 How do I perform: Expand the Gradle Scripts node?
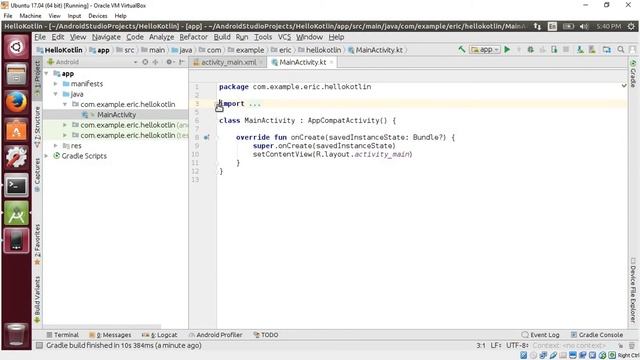47,156
